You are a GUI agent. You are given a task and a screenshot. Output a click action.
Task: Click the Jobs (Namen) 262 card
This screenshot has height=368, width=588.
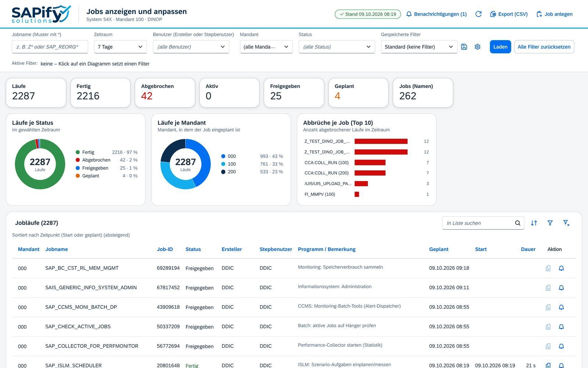coord(423,93)
